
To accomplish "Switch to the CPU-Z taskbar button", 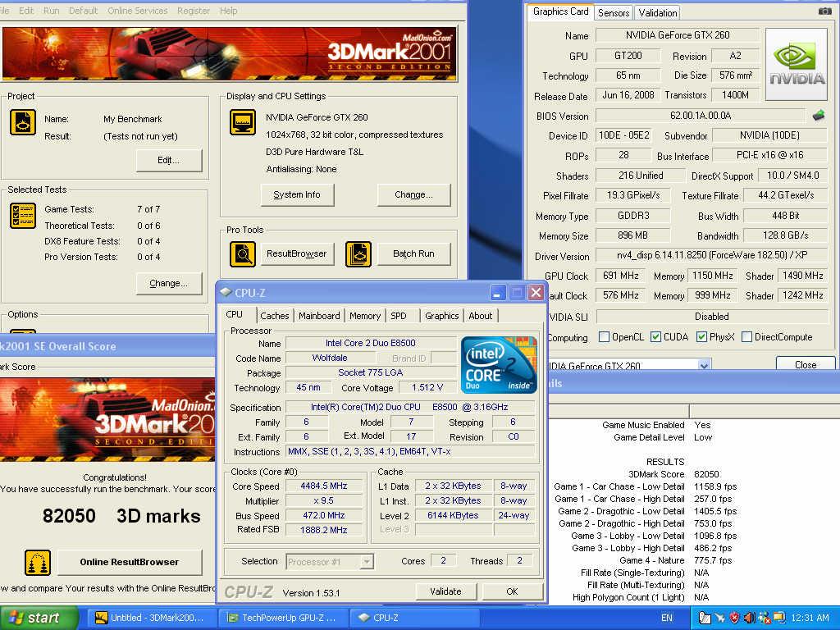I will coord(413,618).
